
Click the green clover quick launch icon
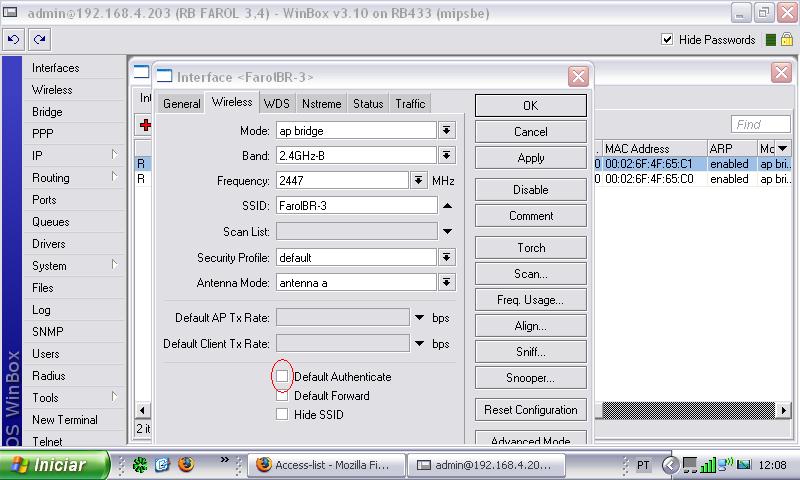140,465
